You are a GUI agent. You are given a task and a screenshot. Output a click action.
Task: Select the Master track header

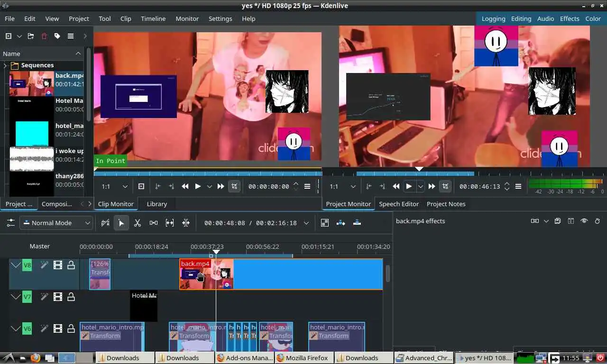[40, 246]
